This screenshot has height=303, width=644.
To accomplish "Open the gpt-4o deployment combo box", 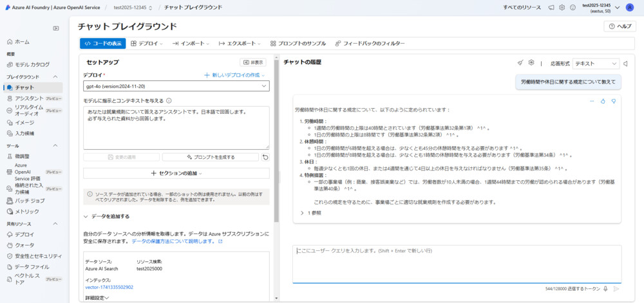I will (x=176, y=86).
